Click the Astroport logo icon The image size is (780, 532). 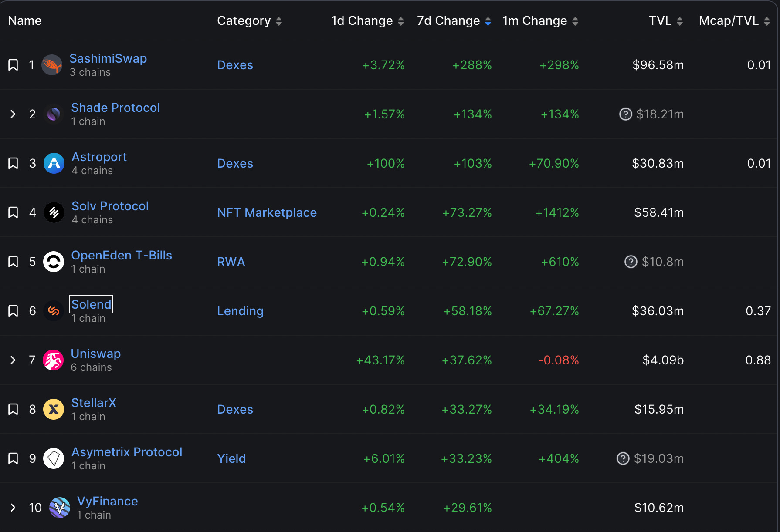coord(54,163)
